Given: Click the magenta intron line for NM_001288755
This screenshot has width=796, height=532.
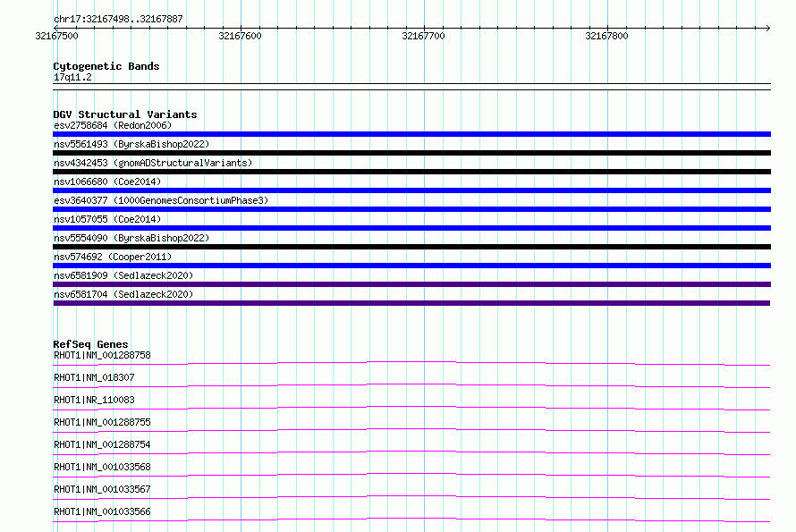Looking at the screenshot, I should click(x=411, y=429).
